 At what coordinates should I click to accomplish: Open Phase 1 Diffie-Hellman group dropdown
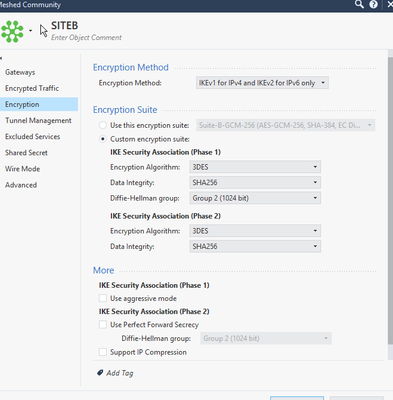coord(255,198)
